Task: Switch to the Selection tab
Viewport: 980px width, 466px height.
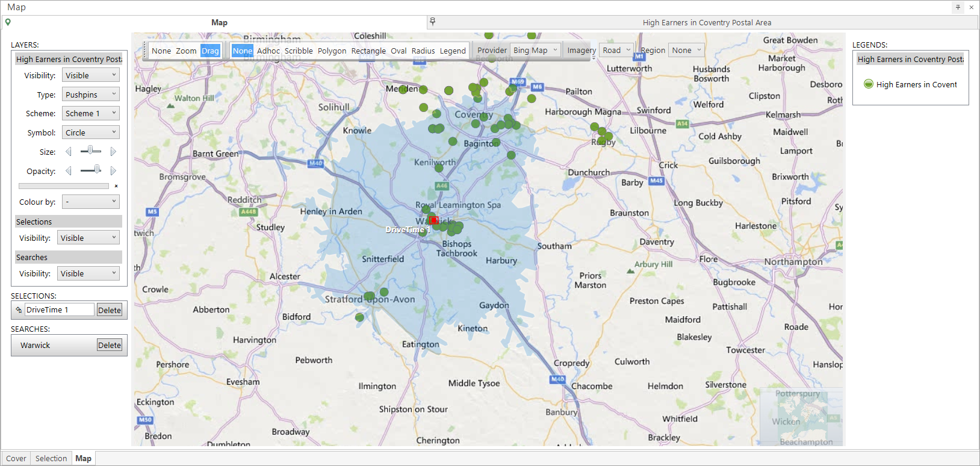Action: (x=51, y=458)
